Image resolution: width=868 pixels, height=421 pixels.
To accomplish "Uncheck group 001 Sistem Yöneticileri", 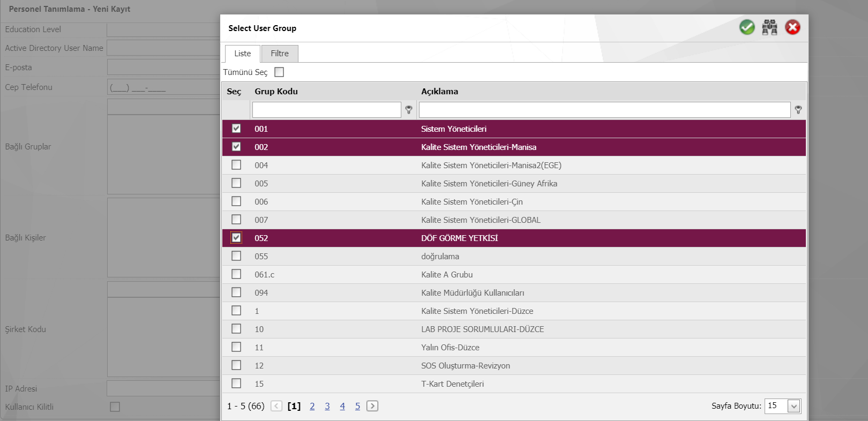I will coord(236,129).
